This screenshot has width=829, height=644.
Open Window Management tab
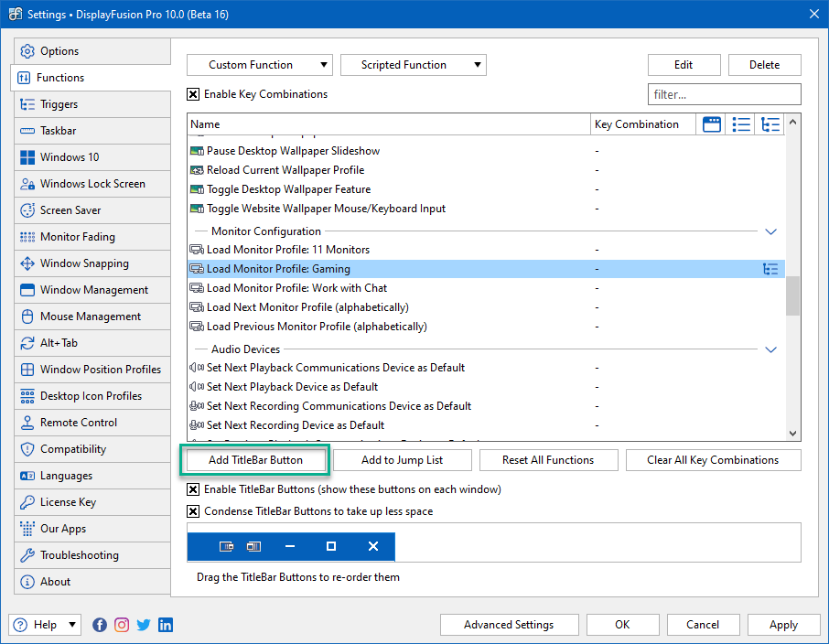[92, 290]
